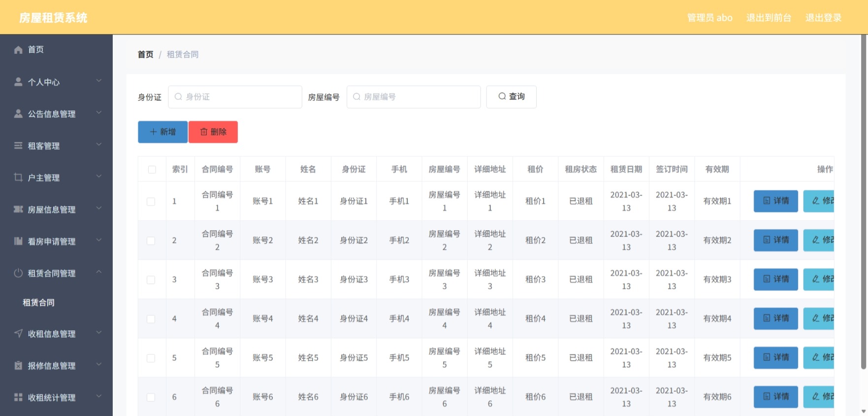This screenshot has width=868, height=416.
Task: Collapse 租赁合同管理 with its up chevron
Action: [99, 272]
